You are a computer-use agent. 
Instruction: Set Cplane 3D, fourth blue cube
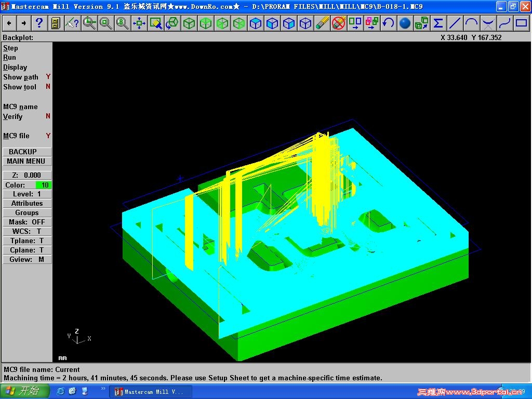[305, 23]
